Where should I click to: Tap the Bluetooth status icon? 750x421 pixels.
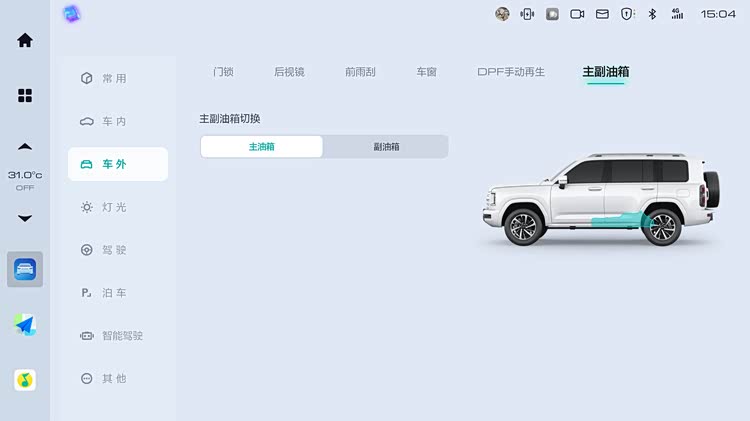coord(652,14)
